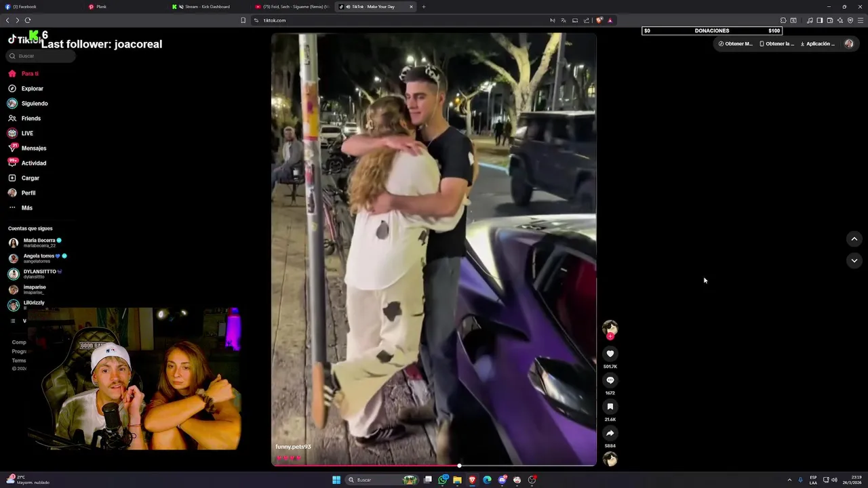This screenshot has width=868, height=488.
Task: Open Perfil page
Action: (22, 192)
